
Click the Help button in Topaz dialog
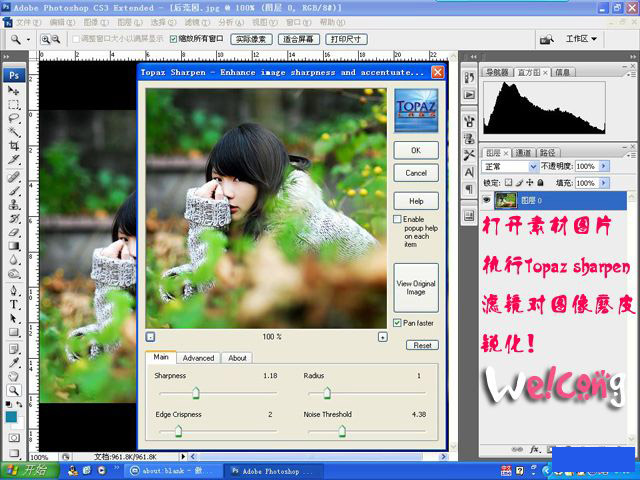point(416,201)
